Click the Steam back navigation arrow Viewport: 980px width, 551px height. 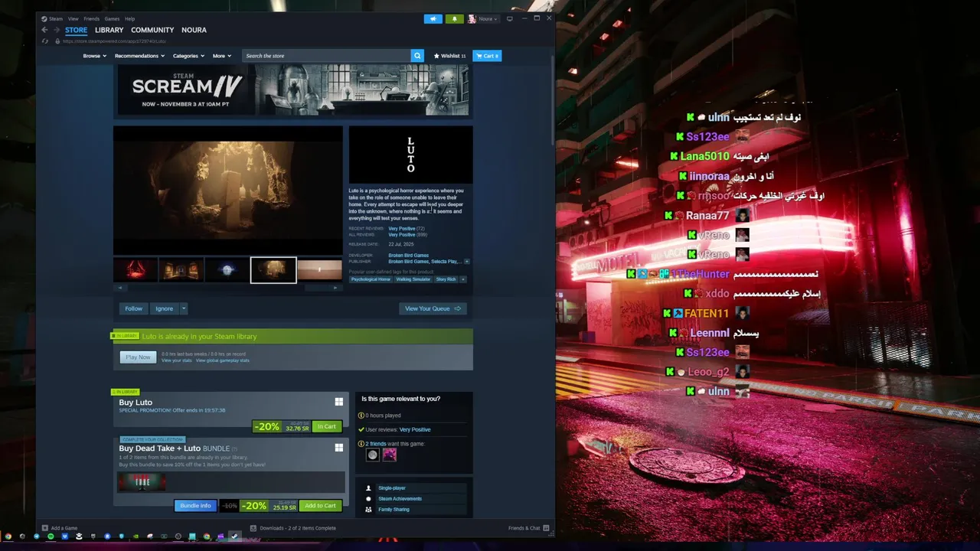[44, 30]
